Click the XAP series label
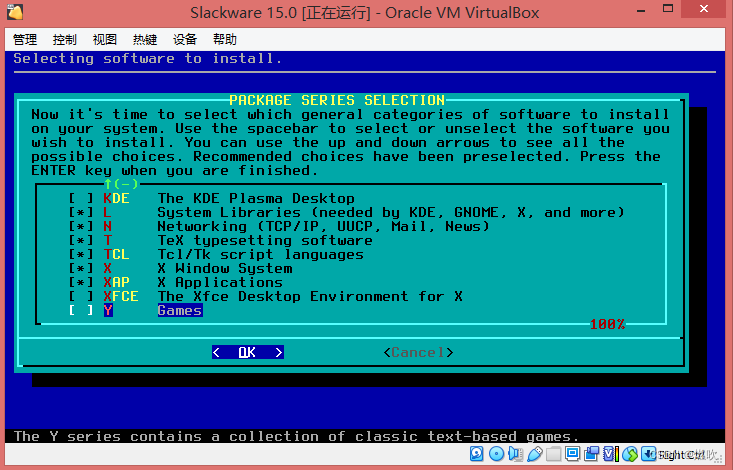 coord(116,282)
